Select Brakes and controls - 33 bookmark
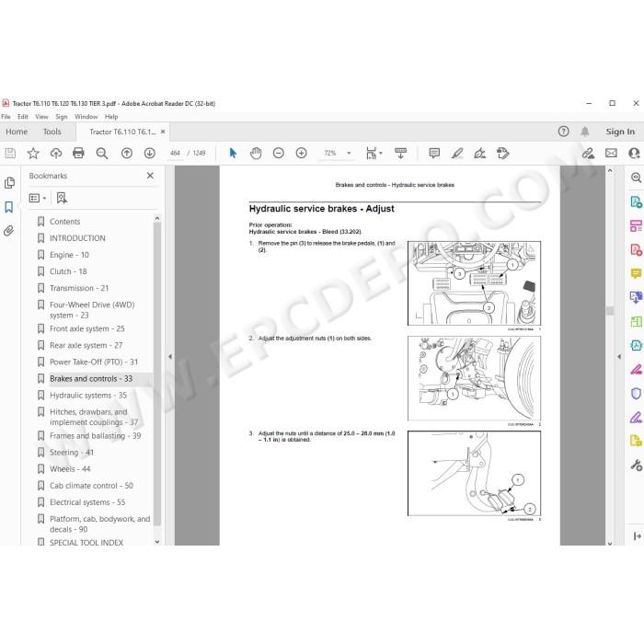Viewport: 644px width, 644px height. pyautogui.click(x=91, y=379)
